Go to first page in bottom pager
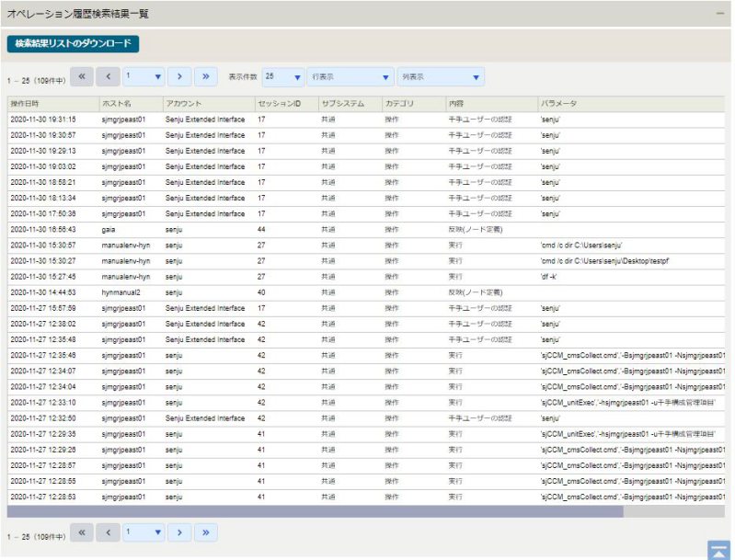This screenshot has height=560, width=735. coord(82,532)
